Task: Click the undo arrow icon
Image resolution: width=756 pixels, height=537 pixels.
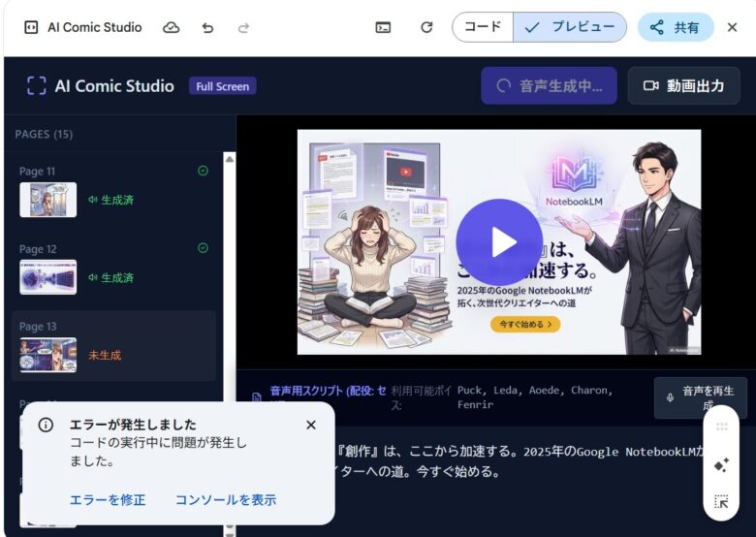Action: coord(207,27)
